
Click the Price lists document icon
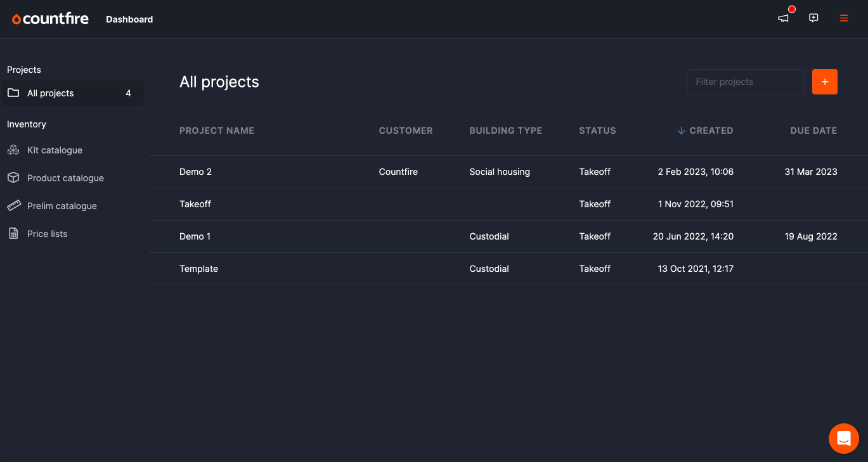click(13, 234)
